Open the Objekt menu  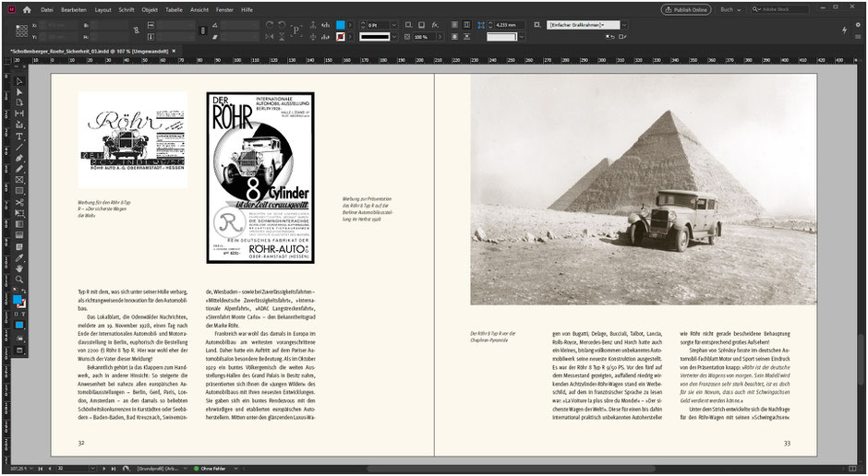(150, 9)
